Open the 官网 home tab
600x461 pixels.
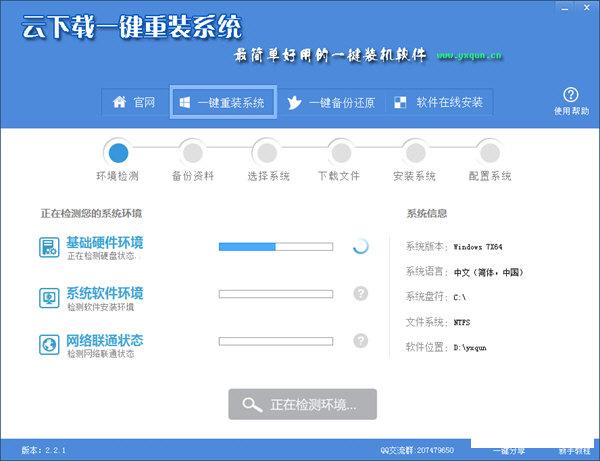click(134, 102)
